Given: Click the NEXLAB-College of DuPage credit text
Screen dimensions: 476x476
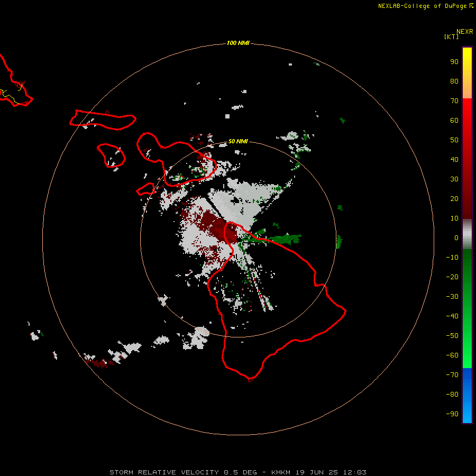Looking at the screenshot, I should [x=422, y=6].
